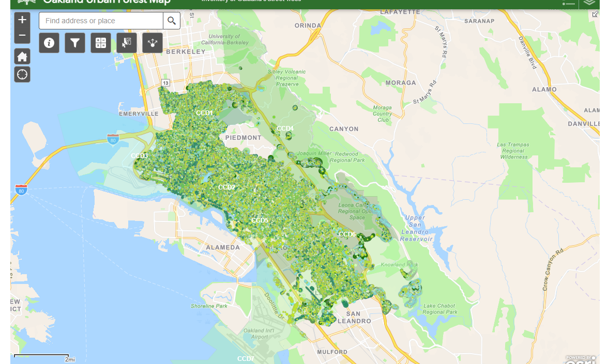Viewport: 608px width, 364px height.
Task: Click the Moraga Country Club label
Action: (383, 114)
